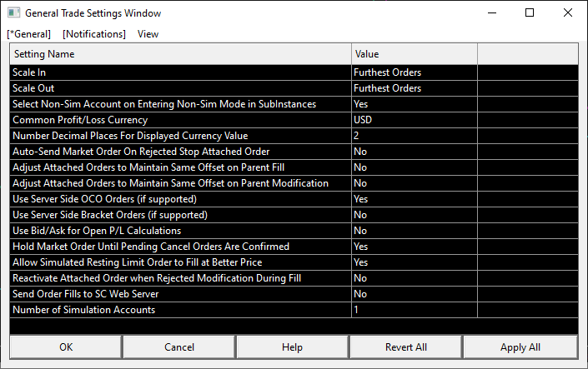Edit the Number of Simulation Accounts value
The width and height of the screenshot is (588, 369).
click(413, 310)
